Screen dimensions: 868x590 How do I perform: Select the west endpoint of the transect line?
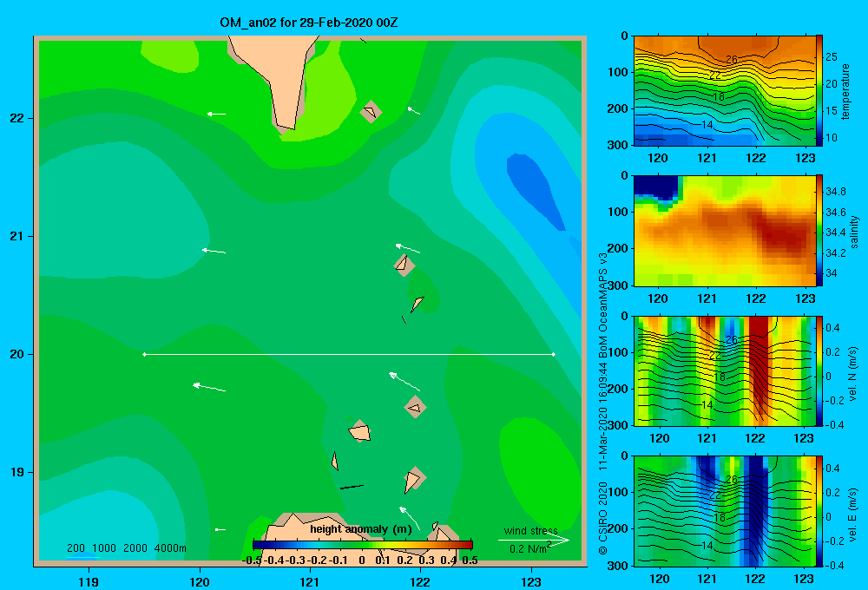[x=144, y=354]
